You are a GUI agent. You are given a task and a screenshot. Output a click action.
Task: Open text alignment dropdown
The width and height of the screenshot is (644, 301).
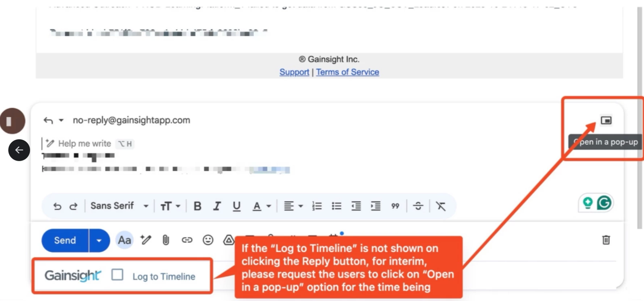pyautogui.click(x=293, y=206)
